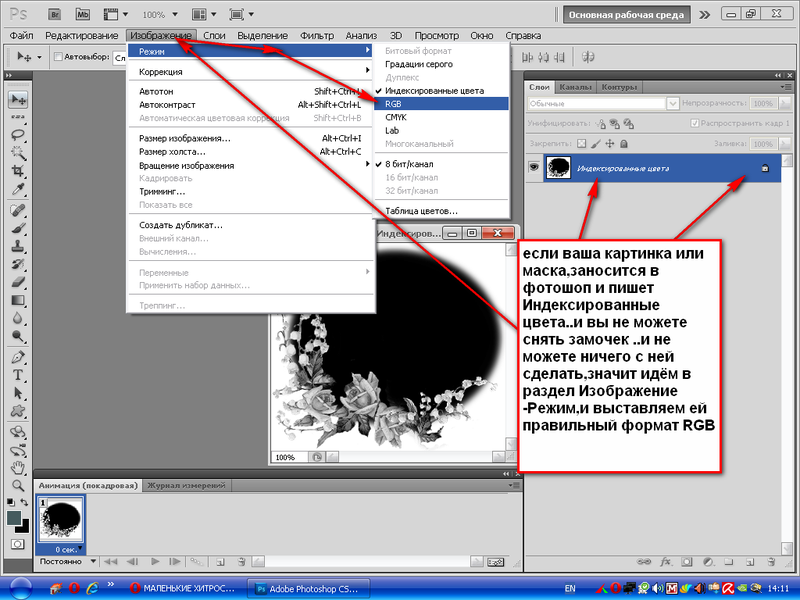The image size is (800, 600).
Task: Switch to the Каналы tab
Action: click(x=575, y=87)
